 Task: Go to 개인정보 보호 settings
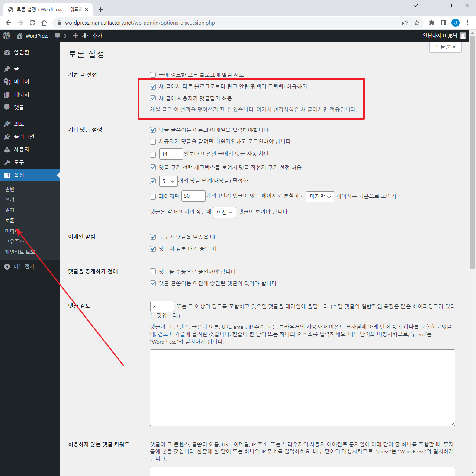tap(20, 252)
